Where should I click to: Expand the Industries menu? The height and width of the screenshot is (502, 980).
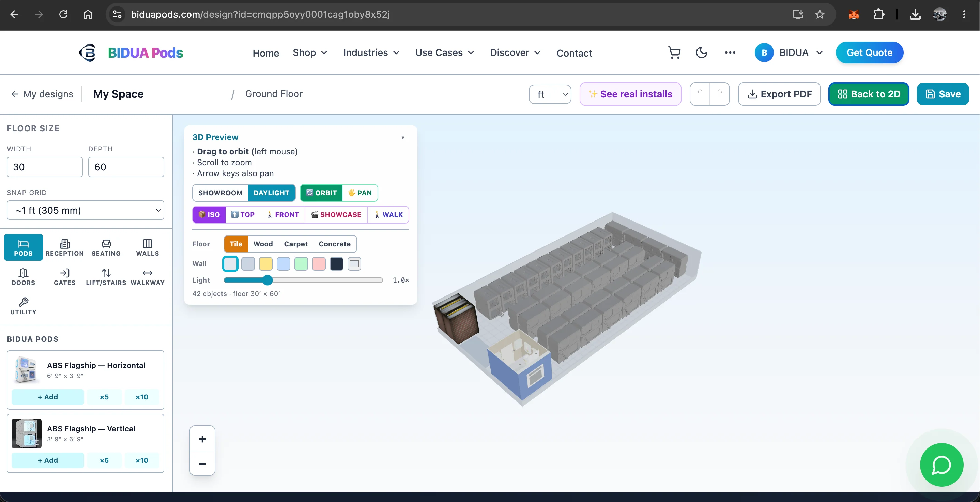(x=371, y=52)
